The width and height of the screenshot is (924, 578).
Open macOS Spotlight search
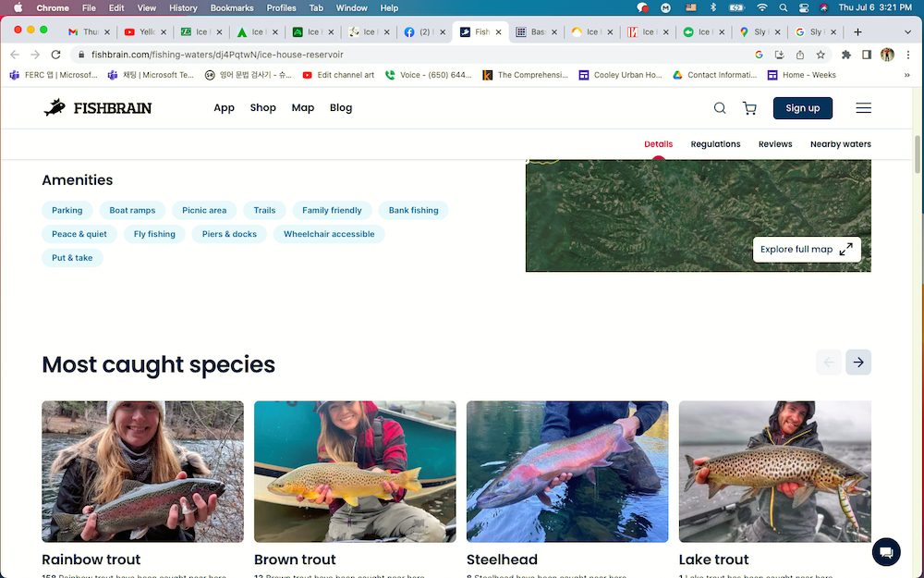tap(784, 7)
